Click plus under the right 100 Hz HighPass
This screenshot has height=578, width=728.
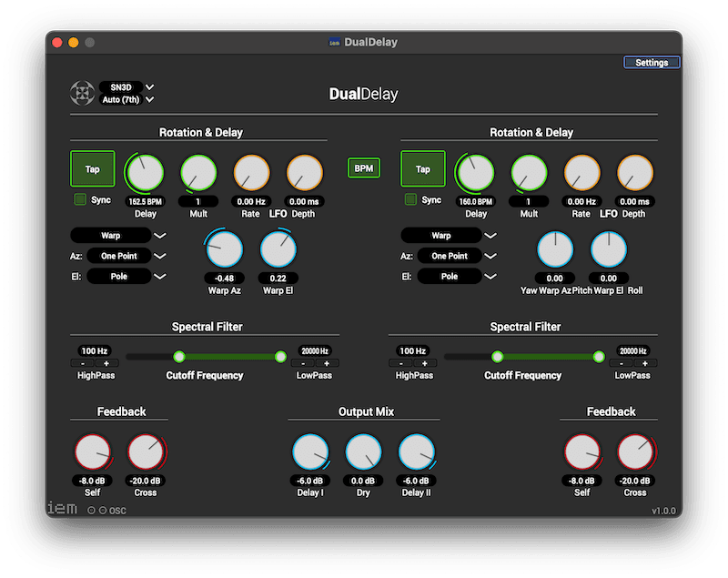(x=425, y=363)
